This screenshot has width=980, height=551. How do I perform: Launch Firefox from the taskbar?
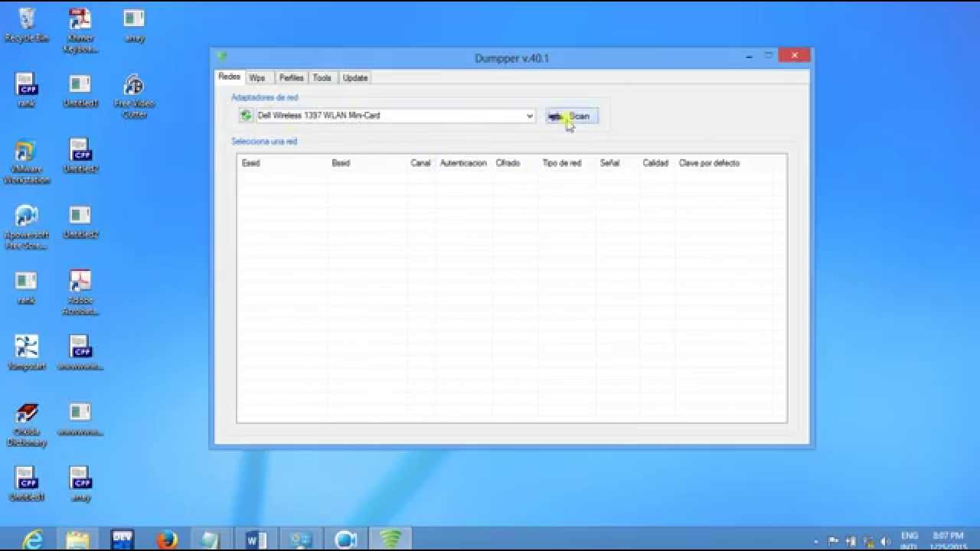pyautogui.click(x=166, y=540)
